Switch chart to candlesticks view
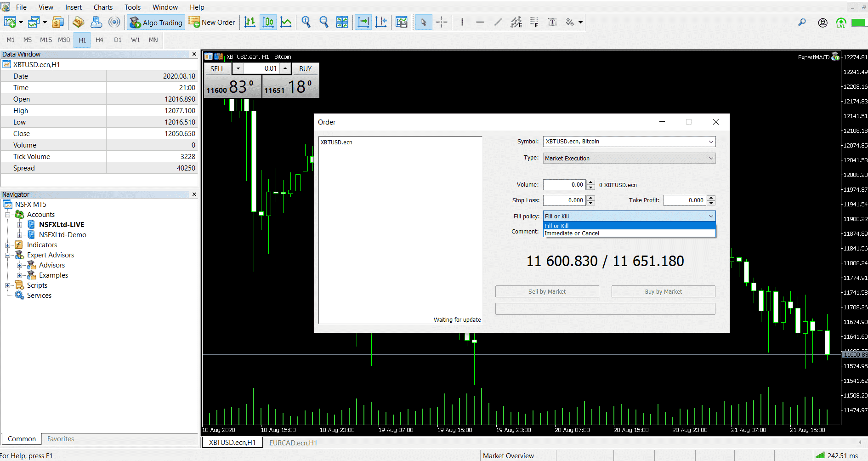 pos(268,22)
